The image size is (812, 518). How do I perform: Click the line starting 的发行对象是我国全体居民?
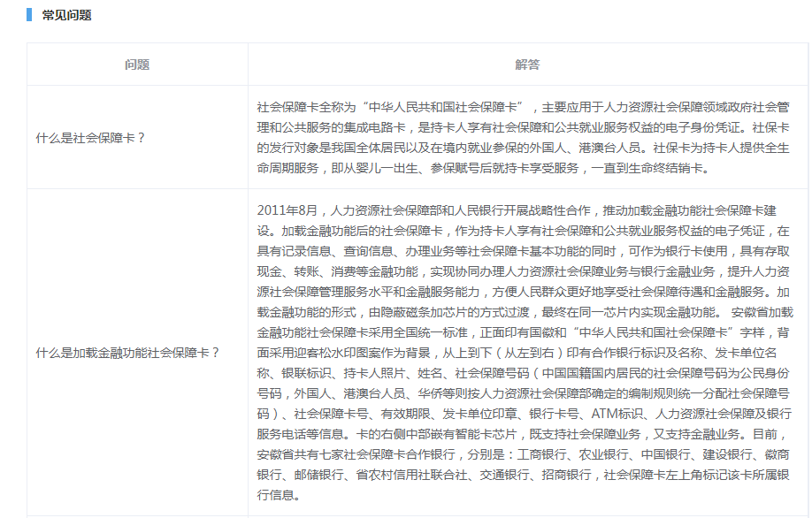tap(522, 148)
